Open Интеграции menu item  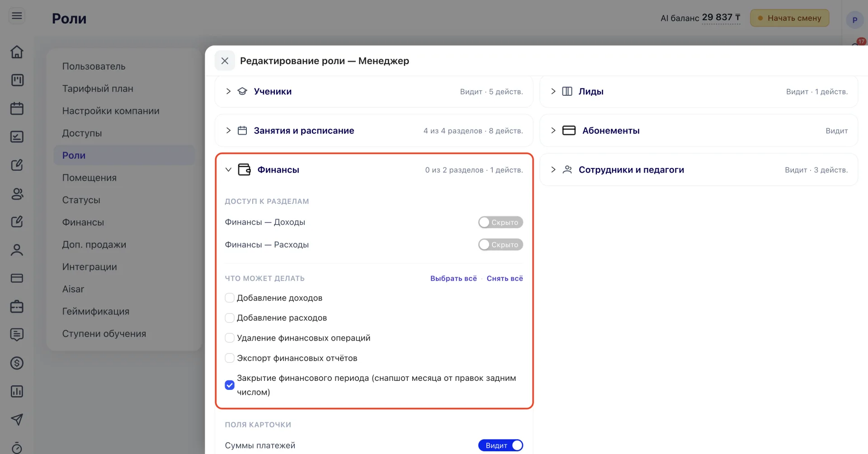[x=124, y=267]
